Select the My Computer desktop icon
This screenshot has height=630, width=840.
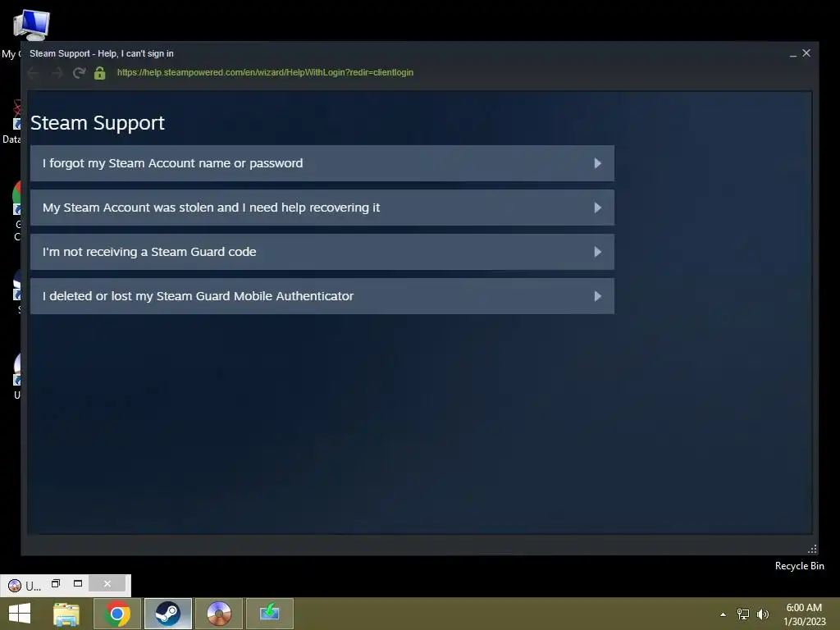point(31,25)
